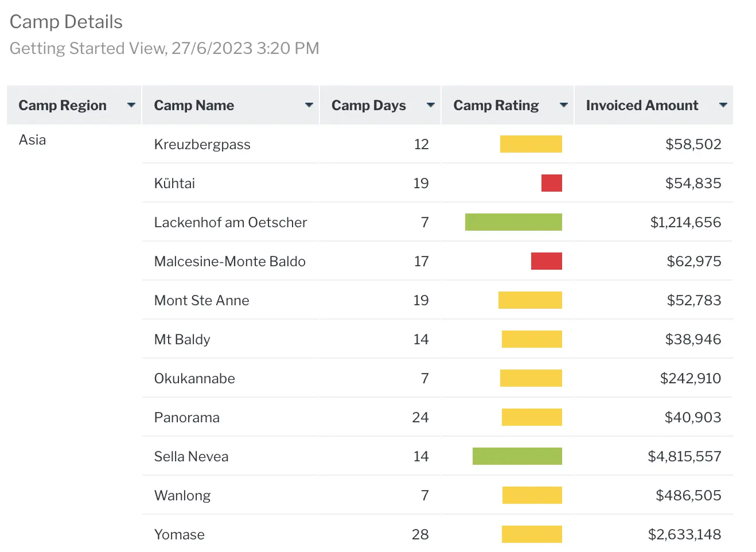Click the Sella Nevea green rating bar
This screenshot has height=552, width=756.
click(x=517, y=456)
